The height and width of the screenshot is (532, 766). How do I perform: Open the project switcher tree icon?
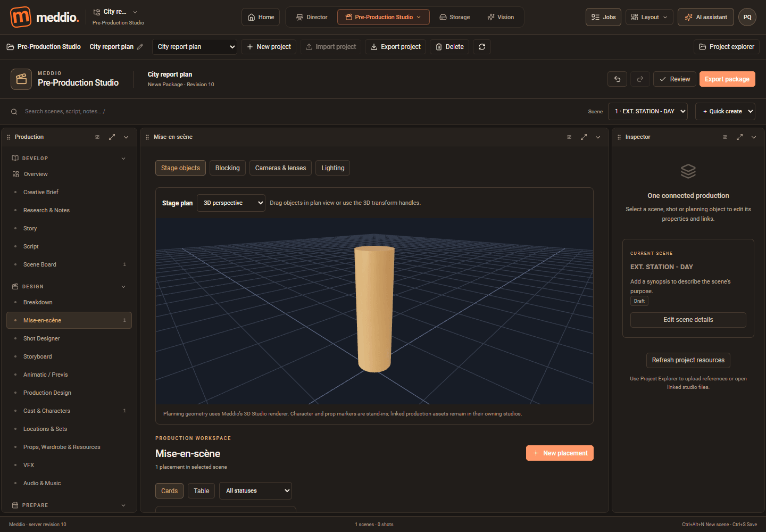point(97,12)
